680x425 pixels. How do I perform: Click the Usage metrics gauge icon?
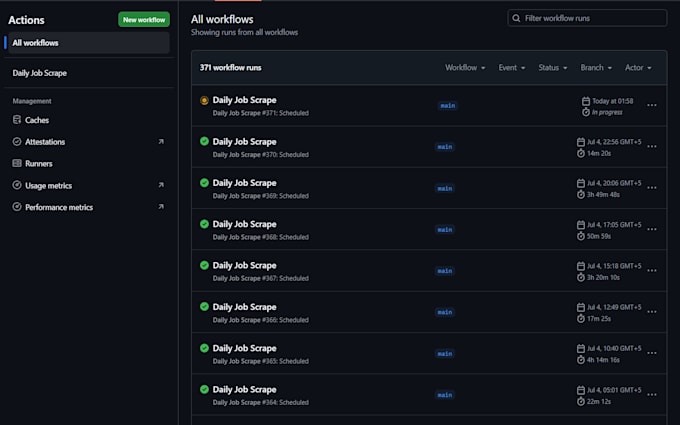(x=17, y=185)
